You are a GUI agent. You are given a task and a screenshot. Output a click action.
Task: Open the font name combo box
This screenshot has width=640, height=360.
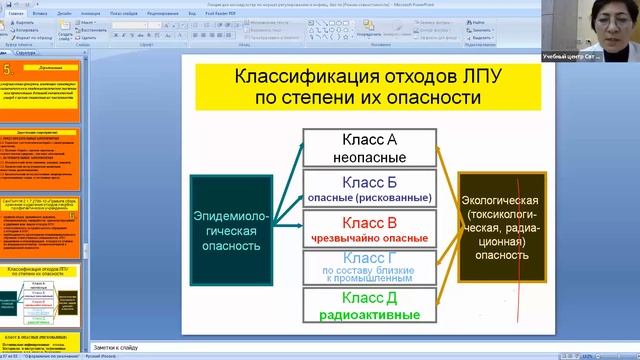[129, 25]
